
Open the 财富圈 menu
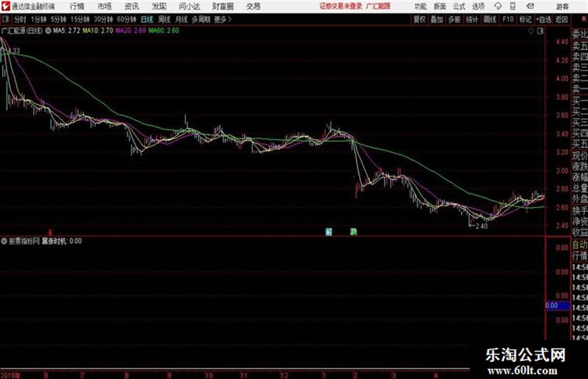click(223, 6)
